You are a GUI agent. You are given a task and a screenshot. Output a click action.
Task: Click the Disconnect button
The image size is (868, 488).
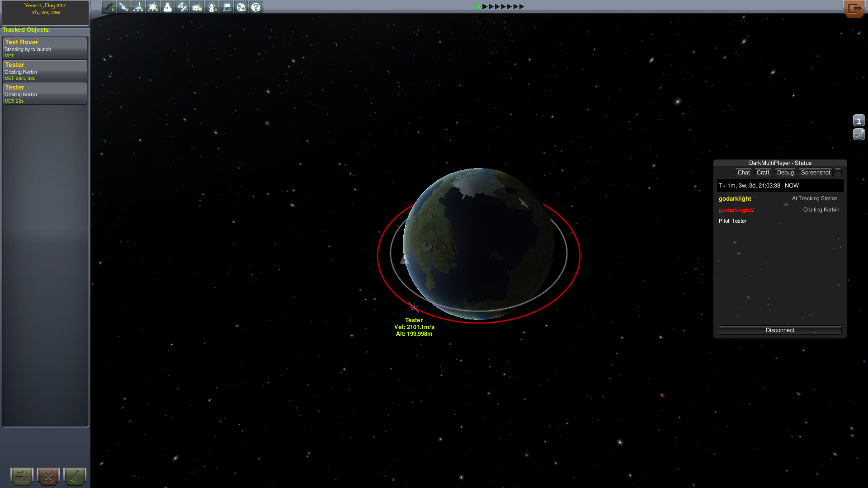(x=780, y=330)
